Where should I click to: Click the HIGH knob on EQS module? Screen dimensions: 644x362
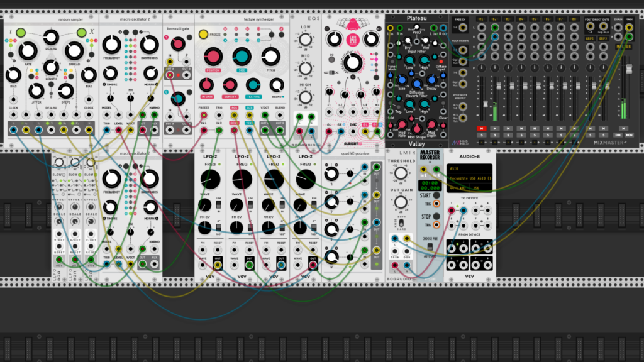click(x=305, y=97)
